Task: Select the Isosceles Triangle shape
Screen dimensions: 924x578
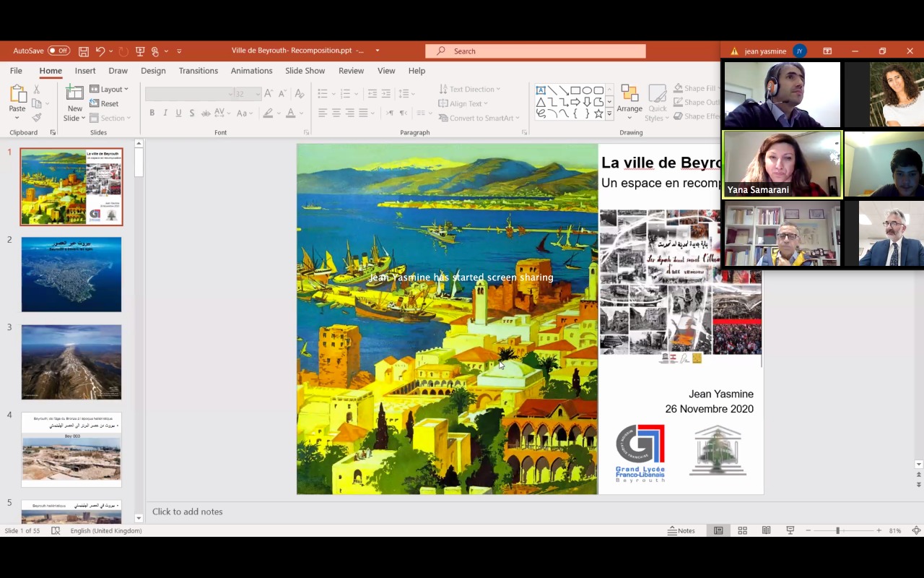Action: pos(541,102)
